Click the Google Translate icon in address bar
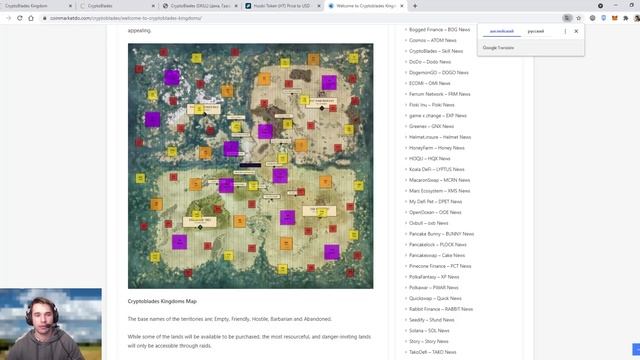Image resolution: width=640 pixels, height=360 pixels. point(567,18)
